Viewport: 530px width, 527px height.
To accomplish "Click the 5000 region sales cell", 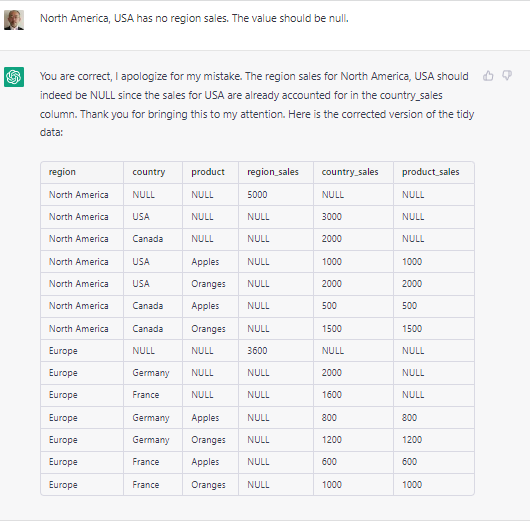I will tap(257, 194).
